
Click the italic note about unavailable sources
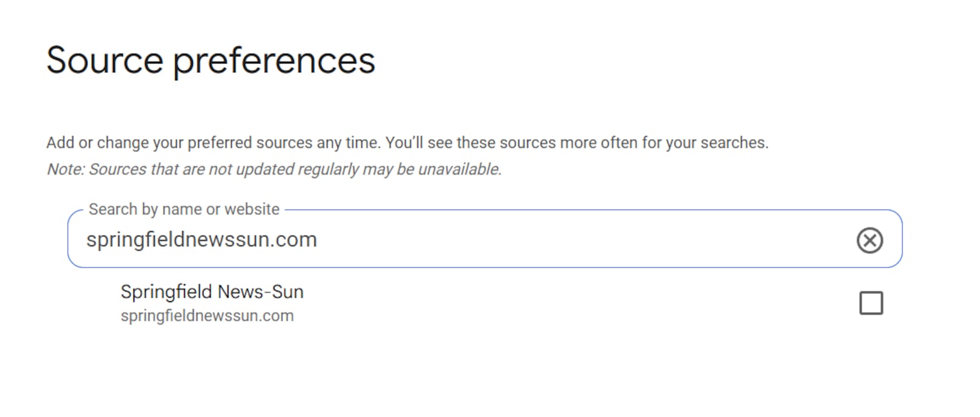tap(274, 170)
